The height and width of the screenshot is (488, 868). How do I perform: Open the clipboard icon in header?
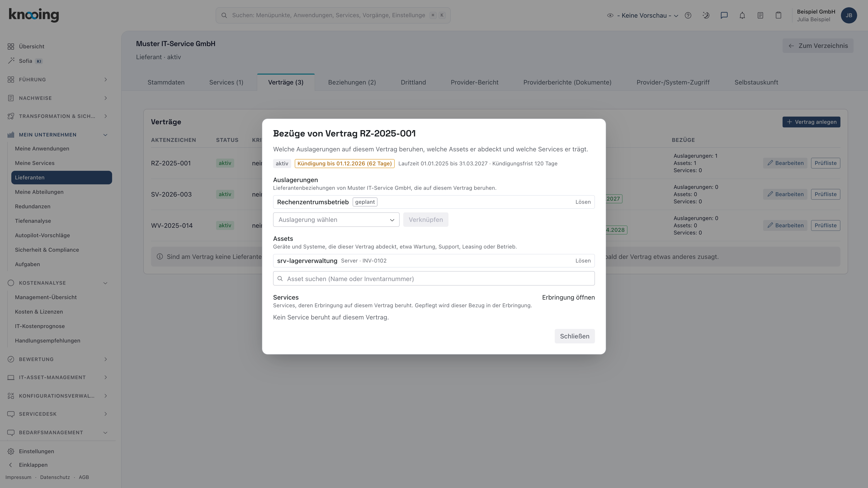click(778, 16)
